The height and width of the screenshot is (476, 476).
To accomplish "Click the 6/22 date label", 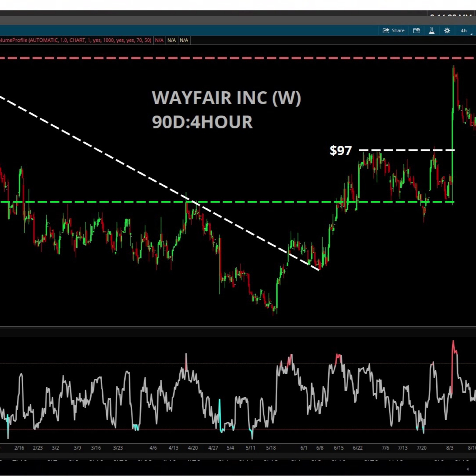I will (x=358, y=448).
